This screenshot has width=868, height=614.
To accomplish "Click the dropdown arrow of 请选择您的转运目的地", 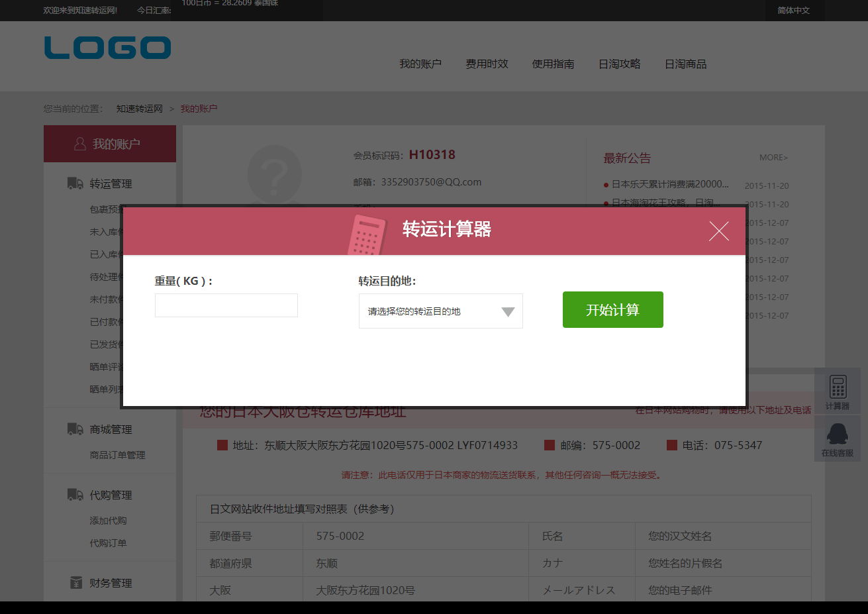I will (508, 312).
